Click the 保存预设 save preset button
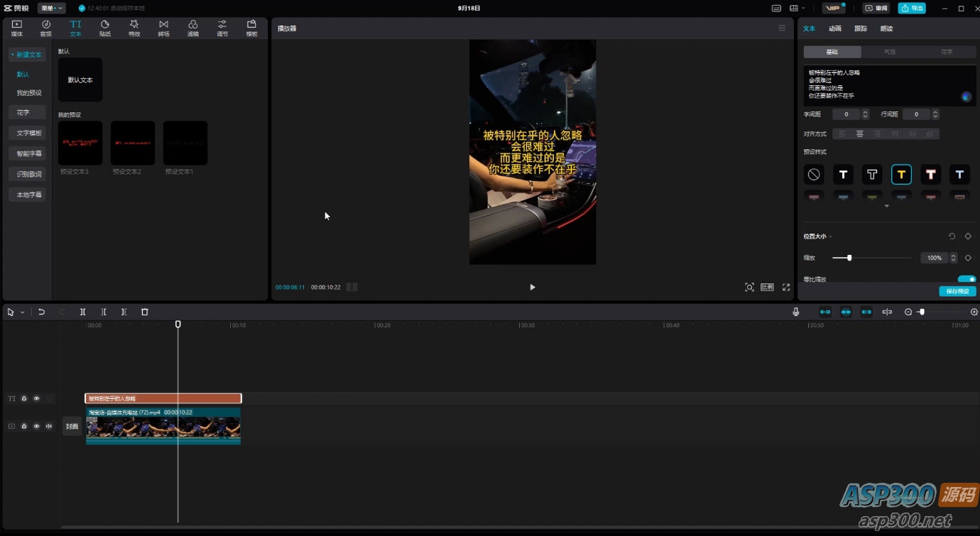Image resolution: width=980 pixels, height=536 pixels. coord(957,291)
